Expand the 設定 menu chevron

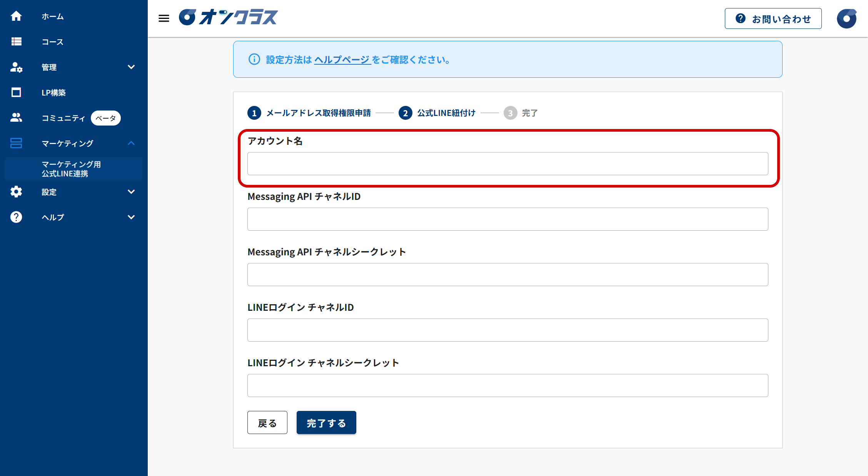tap(131, 192)
